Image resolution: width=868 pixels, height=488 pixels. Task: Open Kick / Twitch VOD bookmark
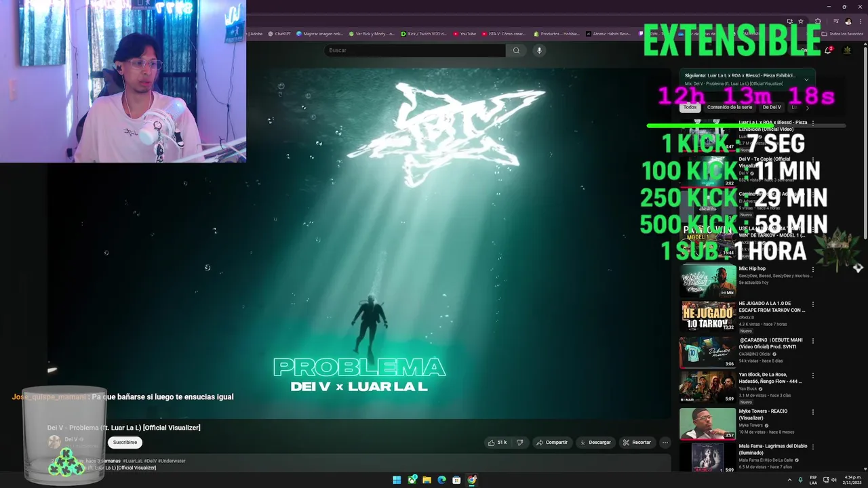pyautogui.click(x=424, y=33)
